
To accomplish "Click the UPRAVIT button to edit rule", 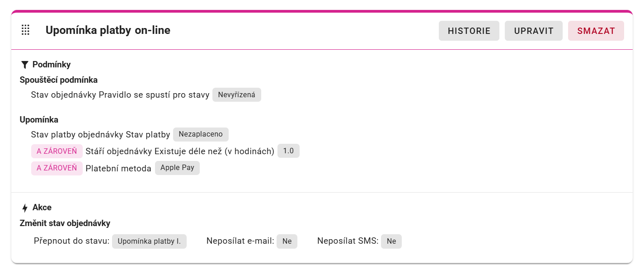I will (x=534, y=31).
